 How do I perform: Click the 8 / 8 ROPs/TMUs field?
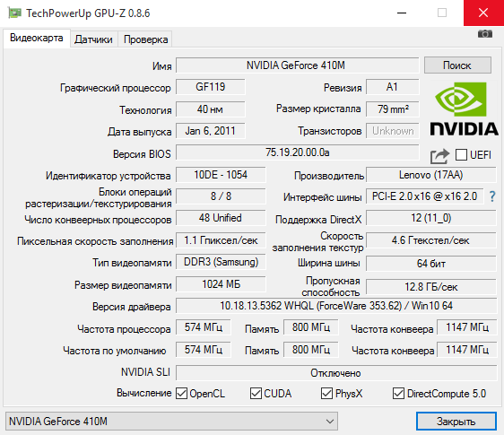(x=221, y=196)
